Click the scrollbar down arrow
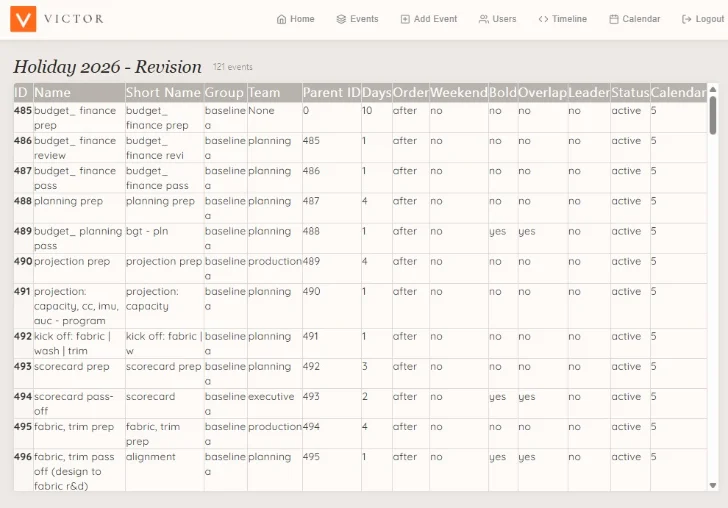 [713, 486]
